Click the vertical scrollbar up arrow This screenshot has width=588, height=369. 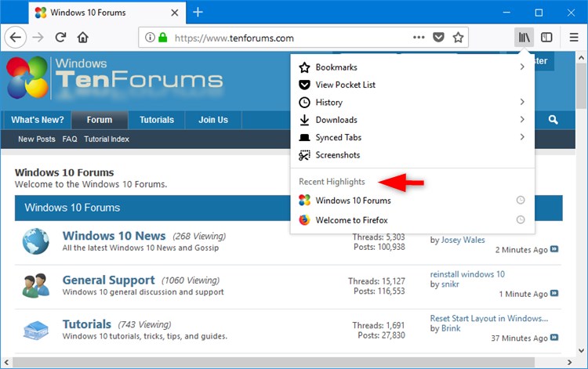(581, 58)
